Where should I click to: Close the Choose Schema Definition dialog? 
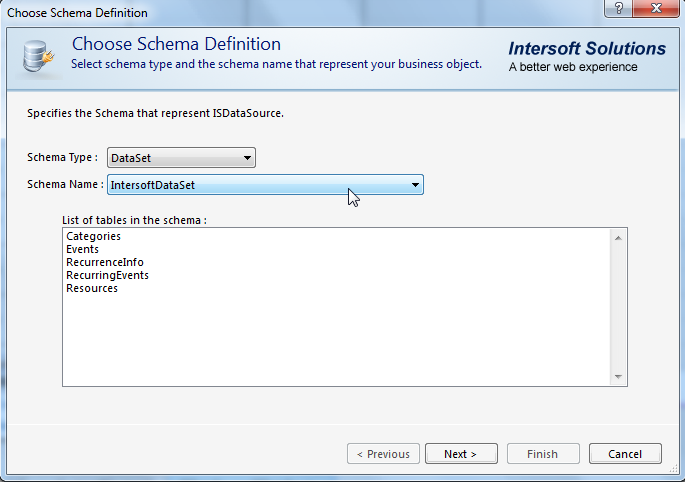tap(656, 8)
